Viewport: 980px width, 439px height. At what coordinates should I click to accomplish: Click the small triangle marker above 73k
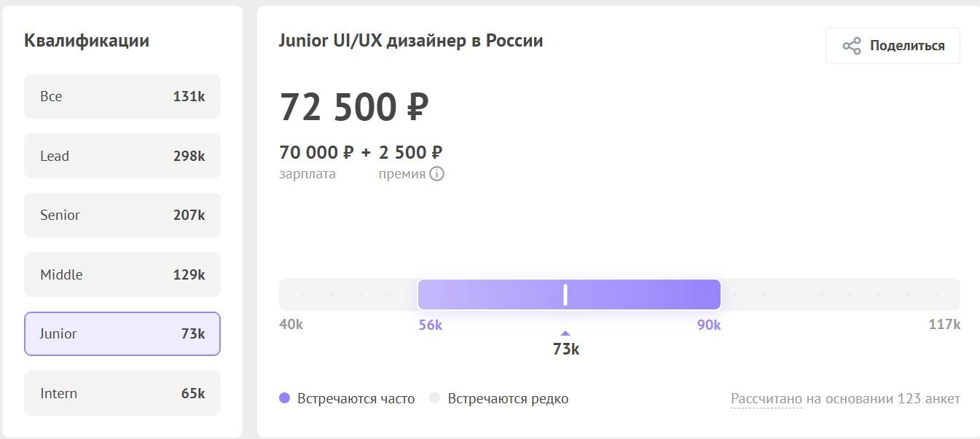[565, 333]
